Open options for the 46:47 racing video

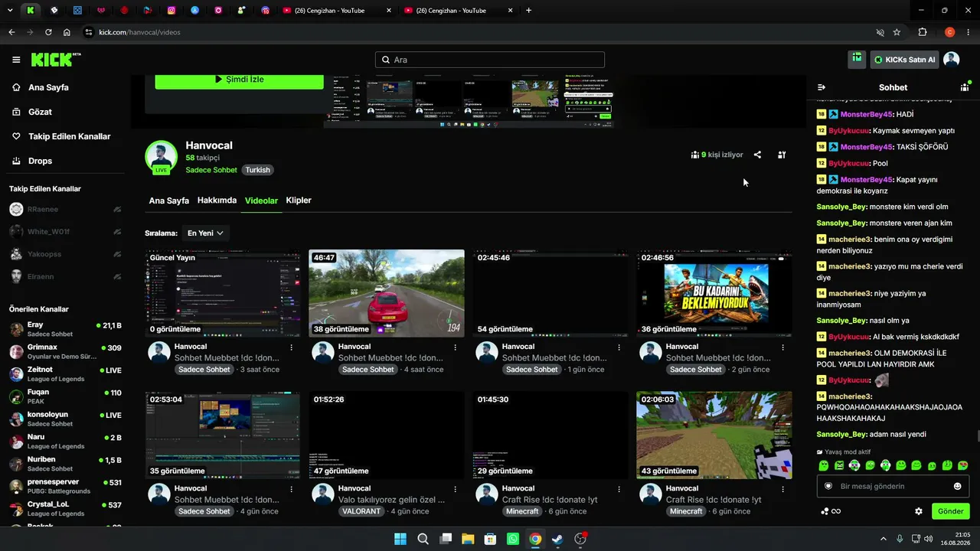455,347
